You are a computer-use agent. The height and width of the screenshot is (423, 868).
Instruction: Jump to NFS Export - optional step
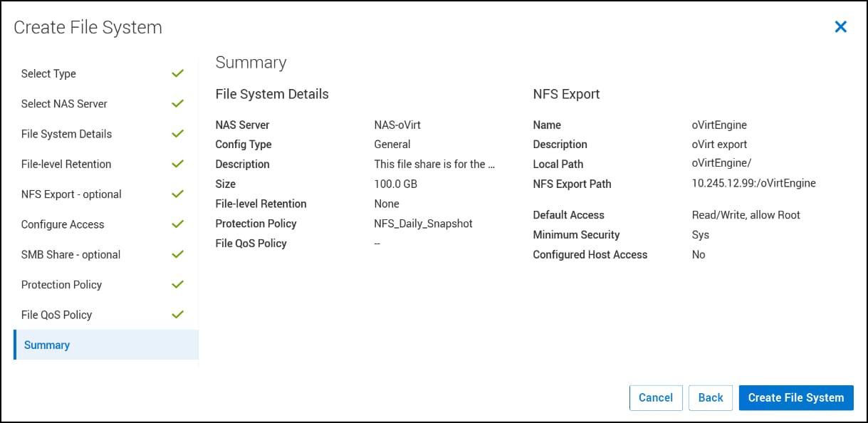pos(71,194)
